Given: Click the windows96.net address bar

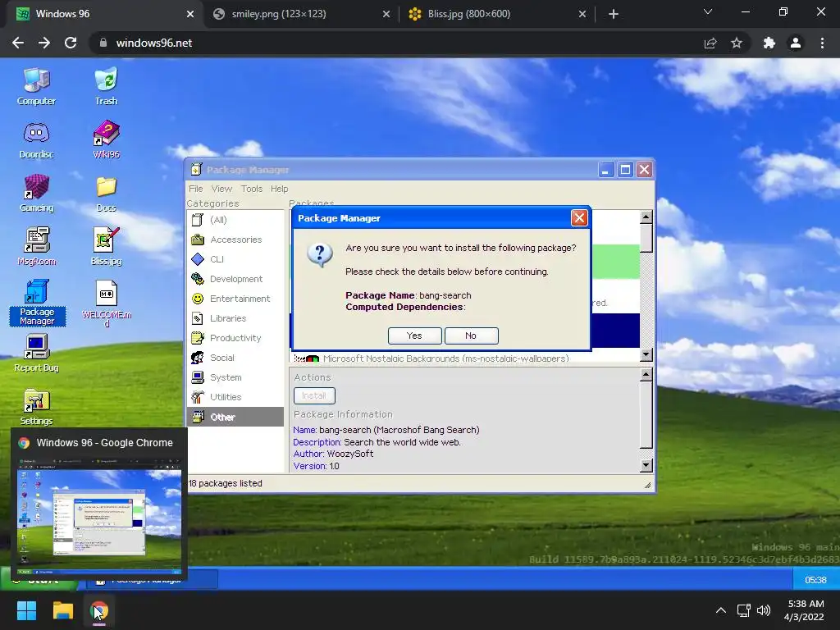Looking at the screenshot, I should click(396, 43).
